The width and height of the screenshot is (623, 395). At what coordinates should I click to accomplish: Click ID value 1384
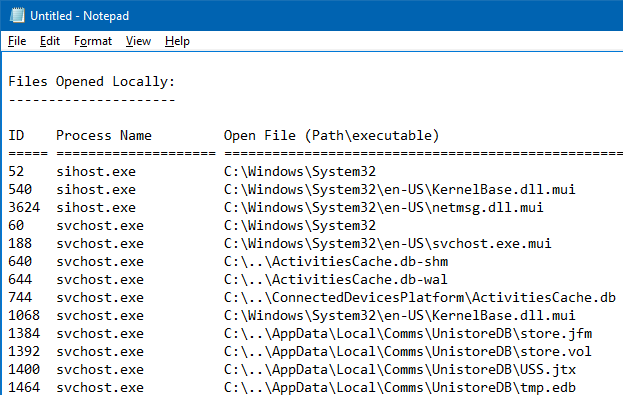click(x=24, y=333)
